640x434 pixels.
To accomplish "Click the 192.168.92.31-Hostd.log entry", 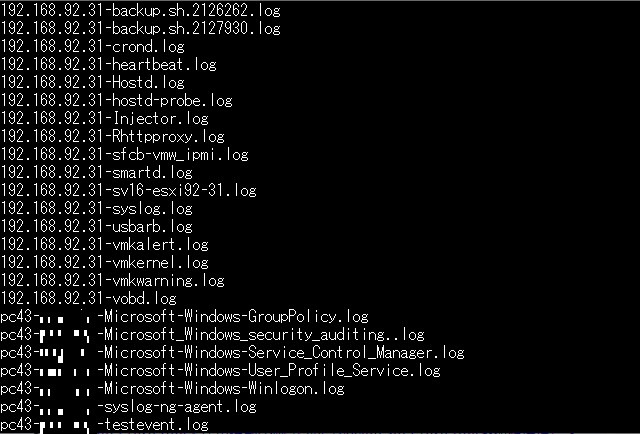I will point(92,82).
